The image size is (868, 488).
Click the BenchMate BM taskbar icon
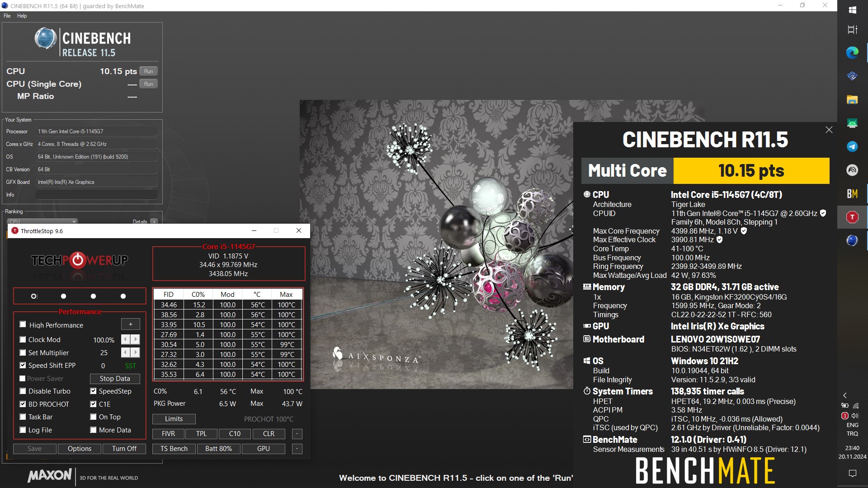[852, 193]
